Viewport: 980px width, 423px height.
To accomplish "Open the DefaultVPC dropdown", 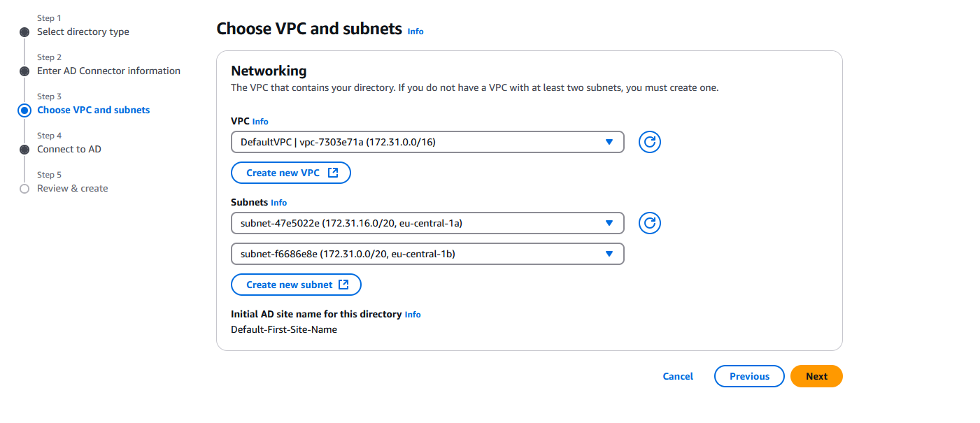I will pyautogui.click(x=427, y=142).
